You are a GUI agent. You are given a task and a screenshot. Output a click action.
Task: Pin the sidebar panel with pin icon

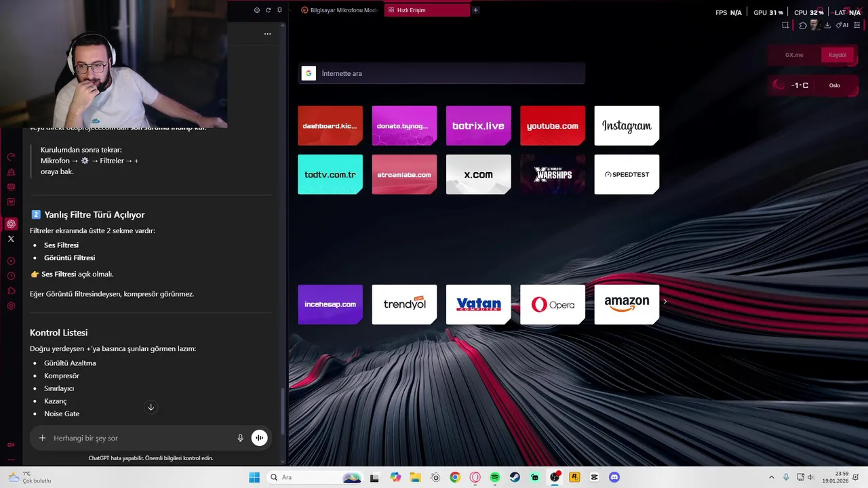tap(279, 10)
